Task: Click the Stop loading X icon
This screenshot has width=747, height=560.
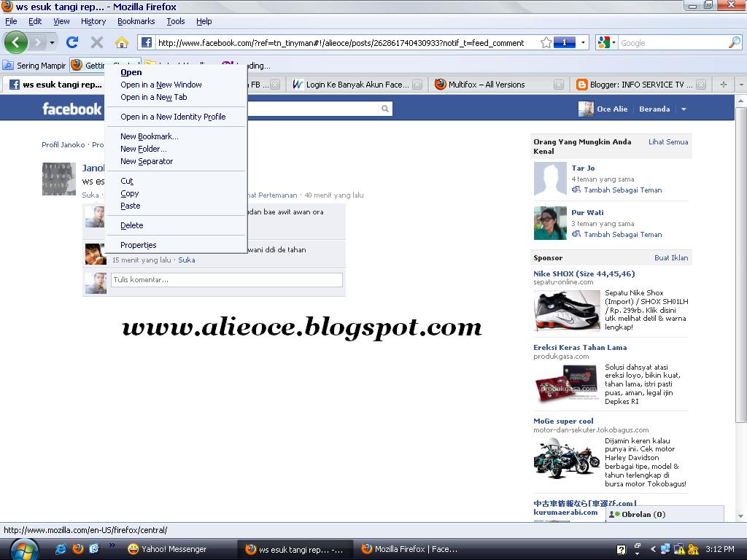Action: [x=97, y=42]
